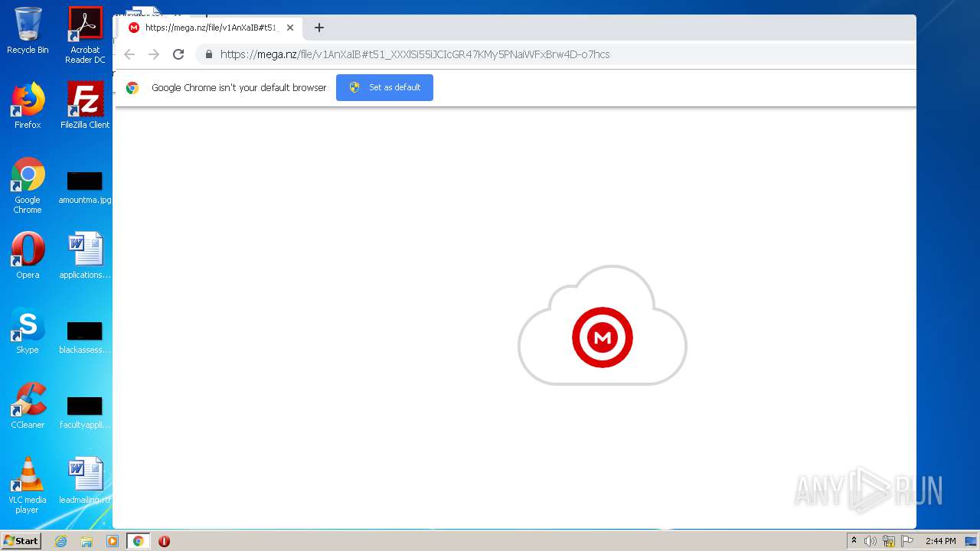Open the Windows Start menu
The height and width of the screenshot is (551, 980).
pyautogui.click(x=21, y=541)
